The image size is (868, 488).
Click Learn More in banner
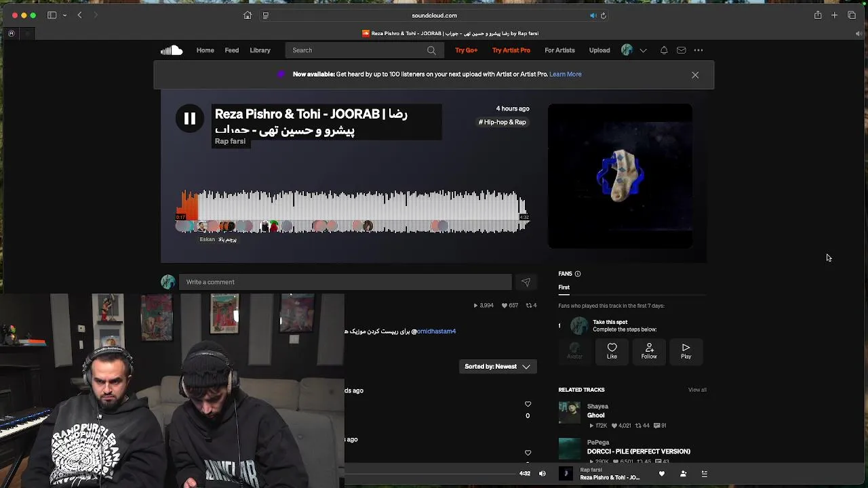coord(566,74)
